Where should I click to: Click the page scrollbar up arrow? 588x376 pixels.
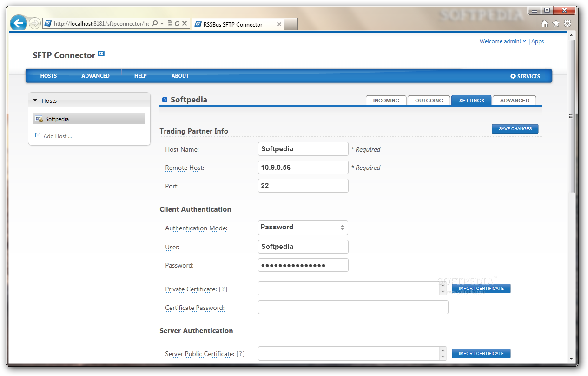click(x=571, y=36)
